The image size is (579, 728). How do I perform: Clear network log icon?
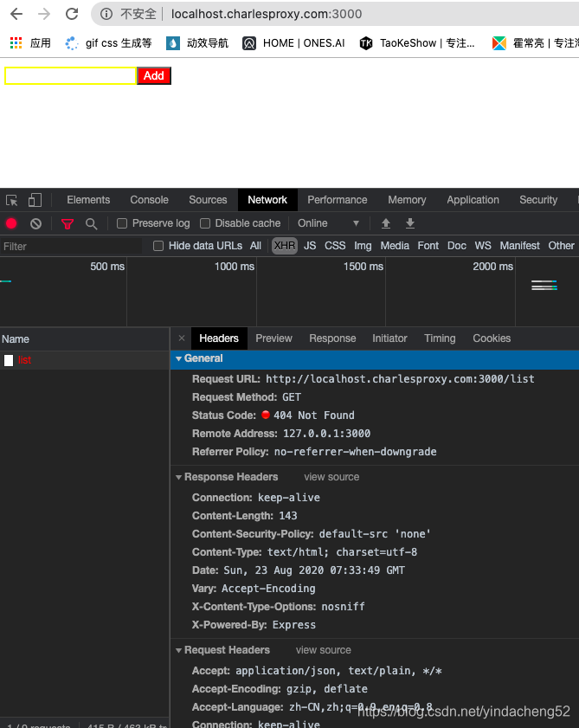click(x=35, y=224)
